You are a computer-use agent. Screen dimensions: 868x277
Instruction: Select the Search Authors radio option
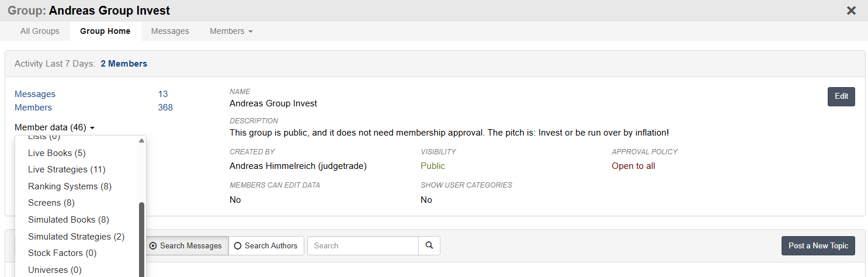[x=266, y=246]
